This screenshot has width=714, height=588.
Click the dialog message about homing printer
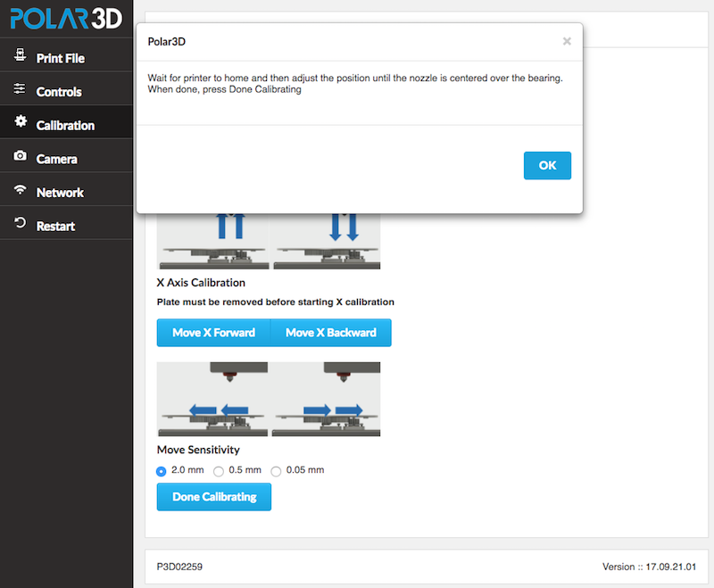click(x=355, y=84)
